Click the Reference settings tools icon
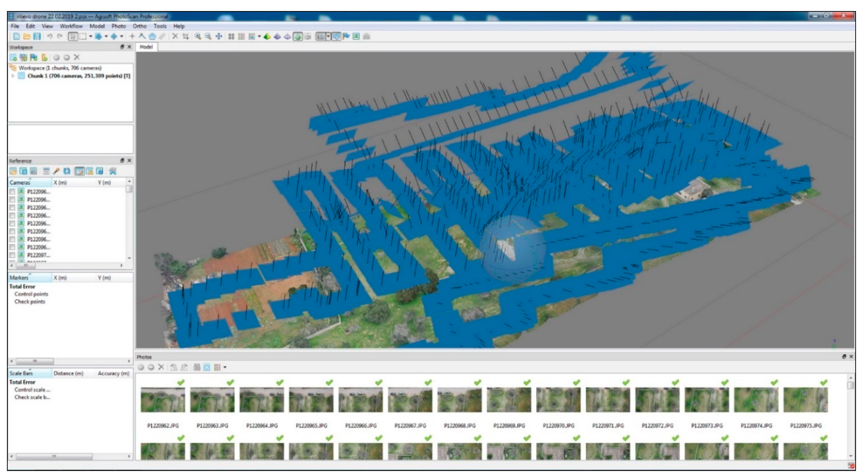 pyautogui.click(x=112, y=171)
